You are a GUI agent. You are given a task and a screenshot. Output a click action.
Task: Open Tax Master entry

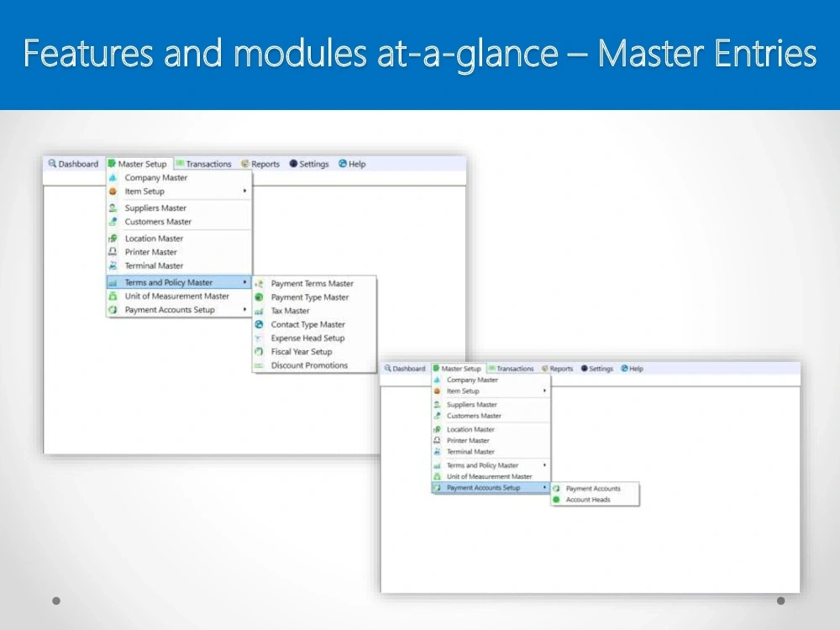(314, 311)
